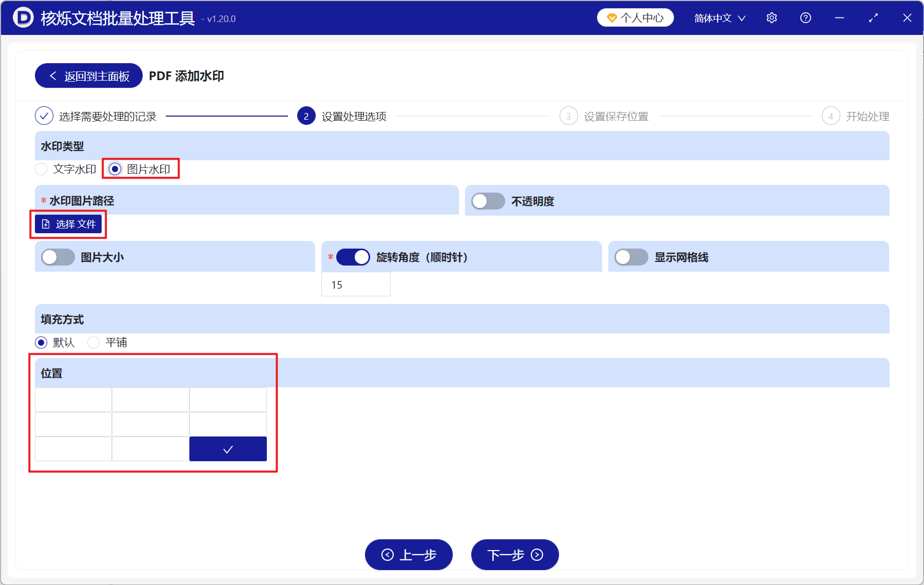This screenshot has height=585, width=924.
Task: Click the rotation angle input showing 15
Action: pos(356,284)
